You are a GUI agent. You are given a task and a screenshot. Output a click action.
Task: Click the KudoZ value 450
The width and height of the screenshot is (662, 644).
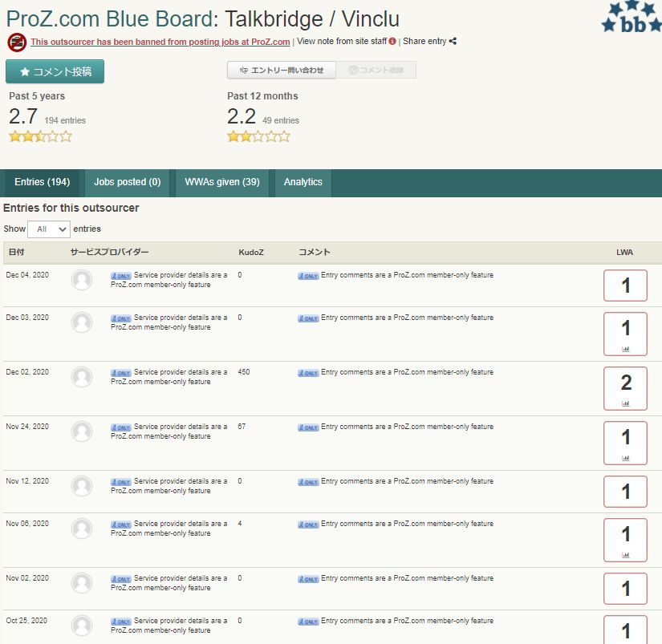click(x=244, y=372)
